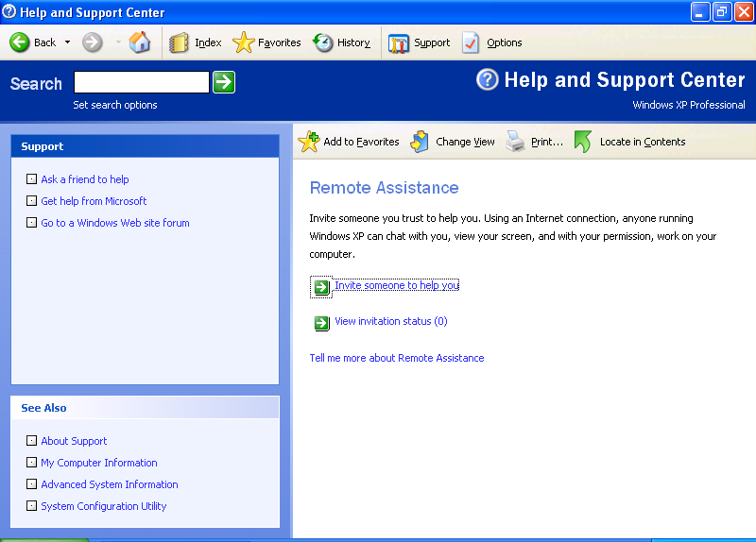
Task: Start search with green arrow button
Action: point(224,82)
